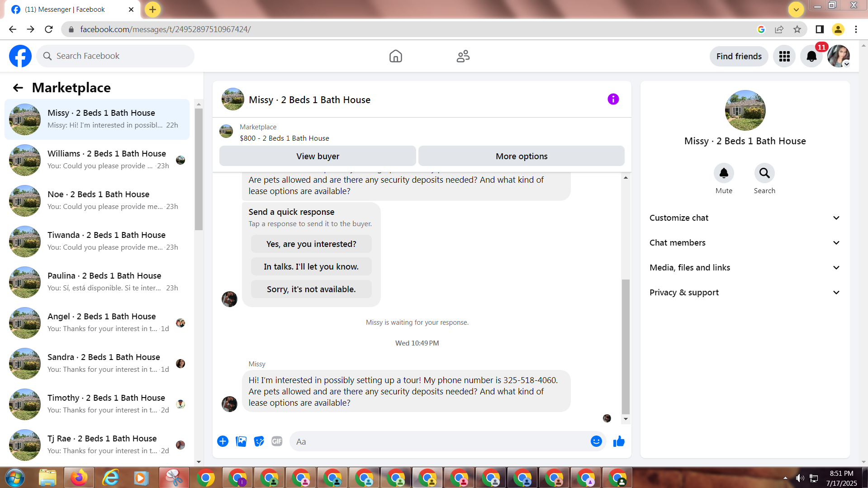Go to the Home feed icon
The image size is (868, 488).
tap(396, 56)
